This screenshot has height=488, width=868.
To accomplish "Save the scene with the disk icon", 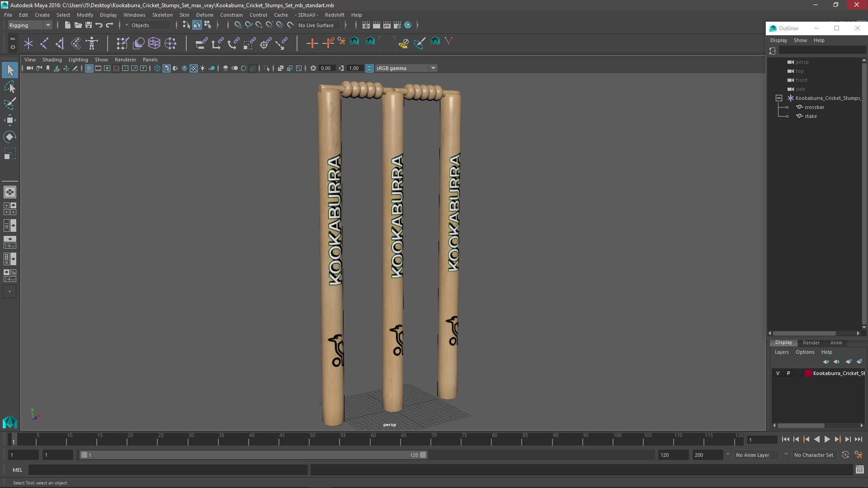I will click(x=88, y=25).
